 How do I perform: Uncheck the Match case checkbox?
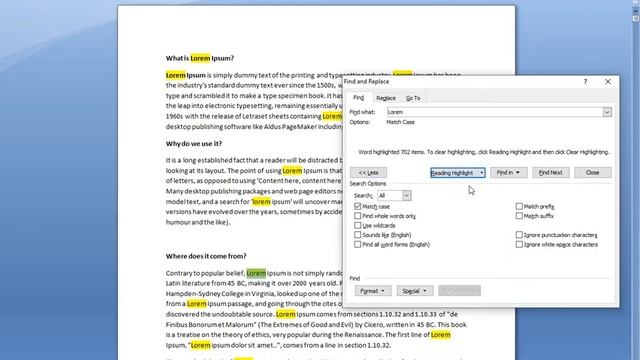tap(358, 207)
